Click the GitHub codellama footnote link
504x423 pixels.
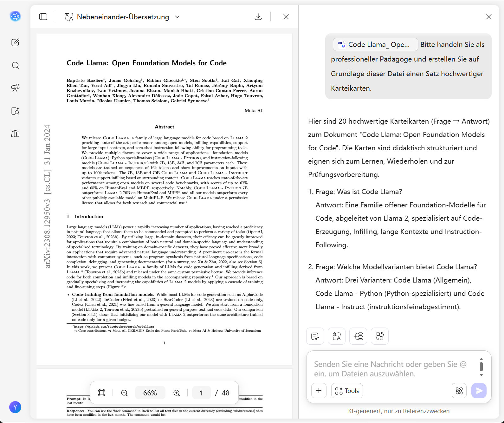coord(114,326)
